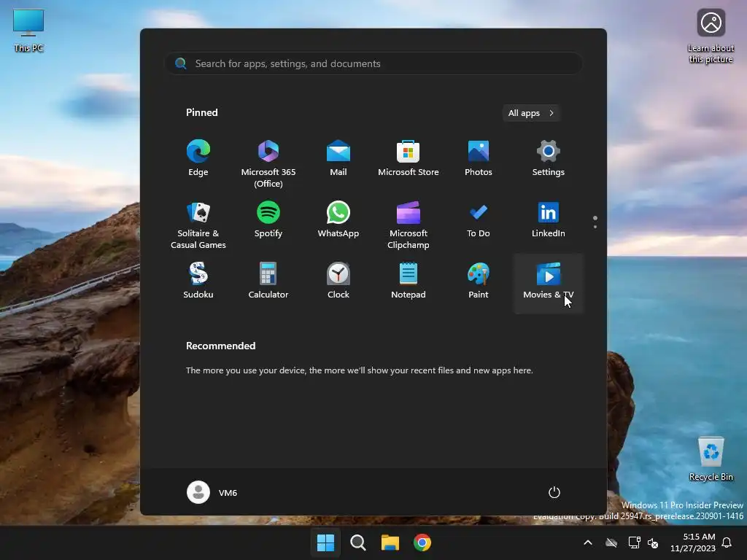747x560 pixels.
Task: Open the network status tray icon
Action: [x=634, y=542]
